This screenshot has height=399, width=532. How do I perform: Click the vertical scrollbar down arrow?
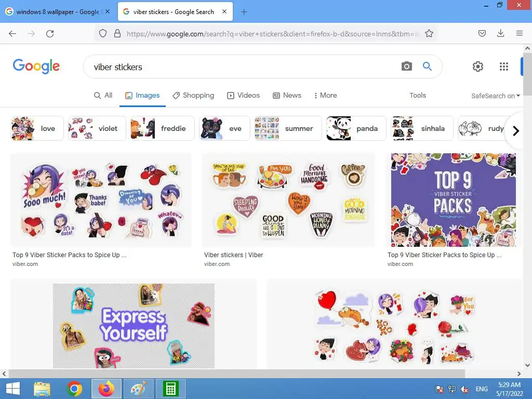tap(527, 365)
